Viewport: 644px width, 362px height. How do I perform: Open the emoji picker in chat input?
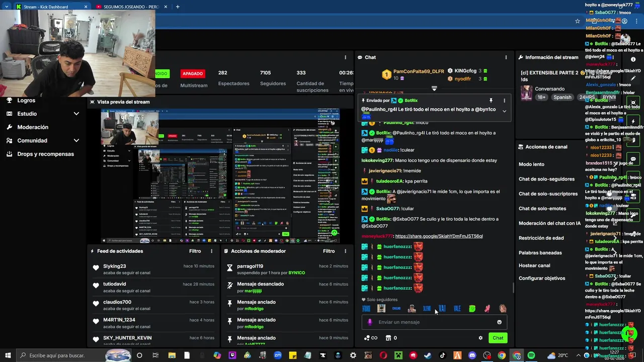[499, 322]
